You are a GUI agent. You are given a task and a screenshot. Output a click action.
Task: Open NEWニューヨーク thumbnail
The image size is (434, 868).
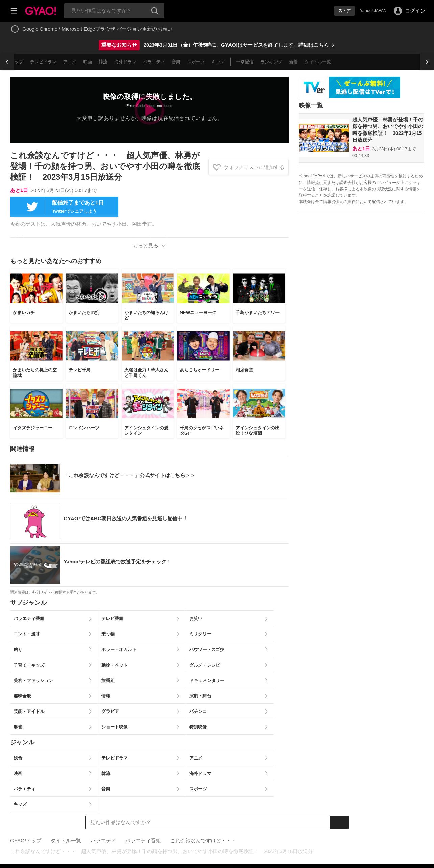[x=203, y=288]
